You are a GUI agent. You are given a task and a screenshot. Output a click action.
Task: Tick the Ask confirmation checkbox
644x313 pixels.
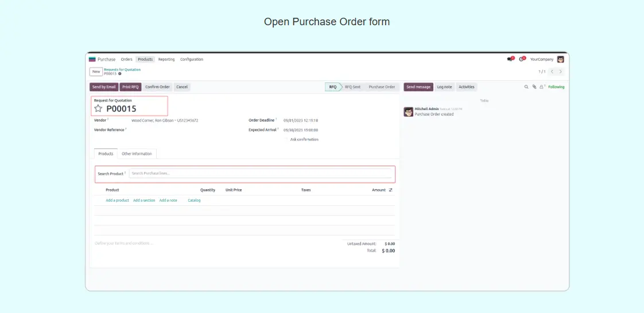point(286,139)
